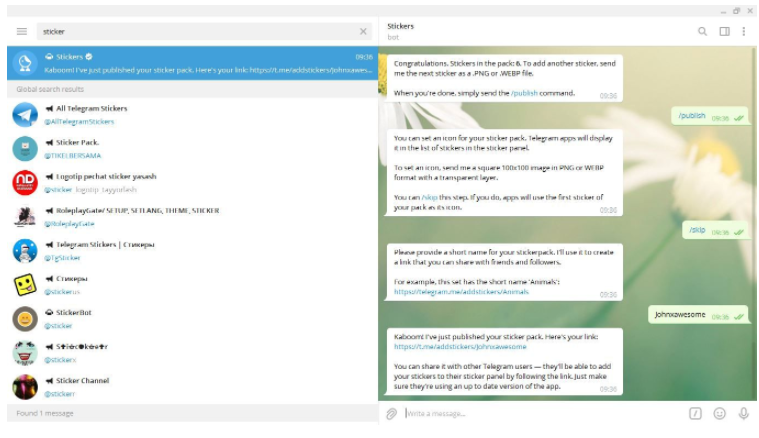The height and width of the screenshot is (438, 759).
Task: Minimize the Telegram window
Action: click(723, 11)
